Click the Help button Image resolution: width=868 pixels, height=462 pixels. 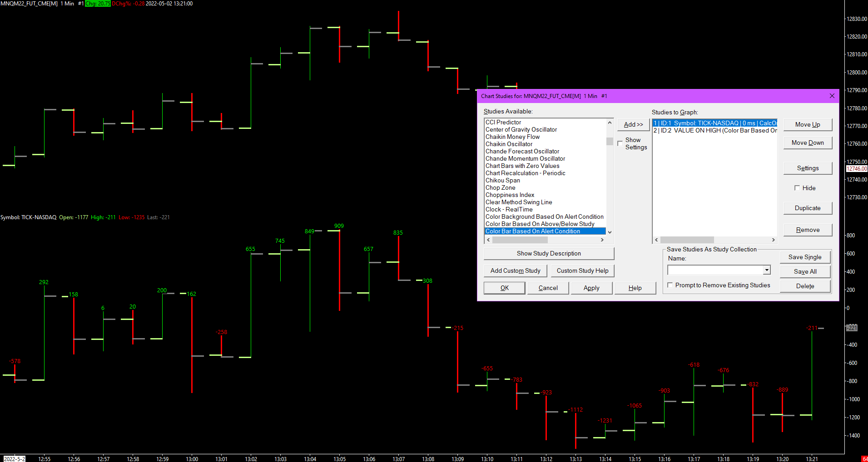point(635,288)
